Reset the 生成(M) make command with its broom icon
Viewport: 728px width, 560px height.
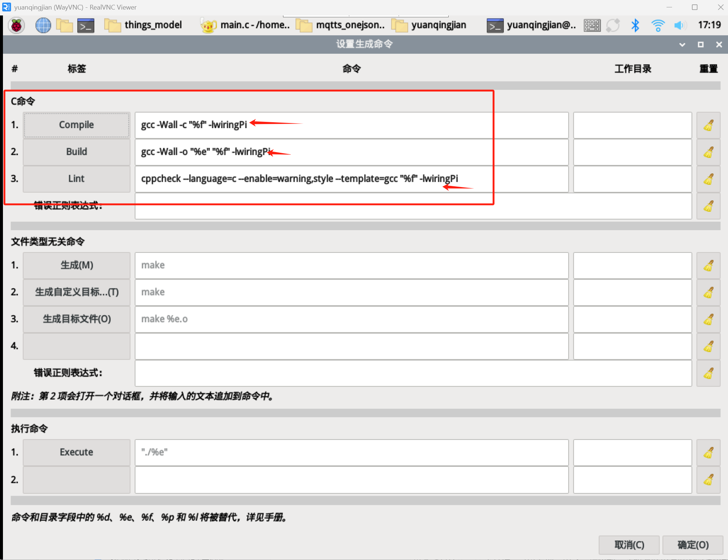[x=708, y=265]
